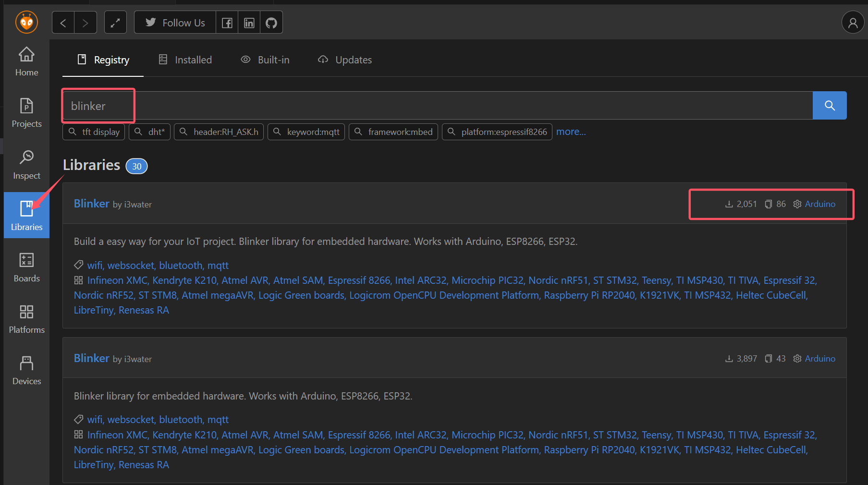Open the user account profile icon
Viewport: 868px width, 485px height.
click(x=853, y=23)
